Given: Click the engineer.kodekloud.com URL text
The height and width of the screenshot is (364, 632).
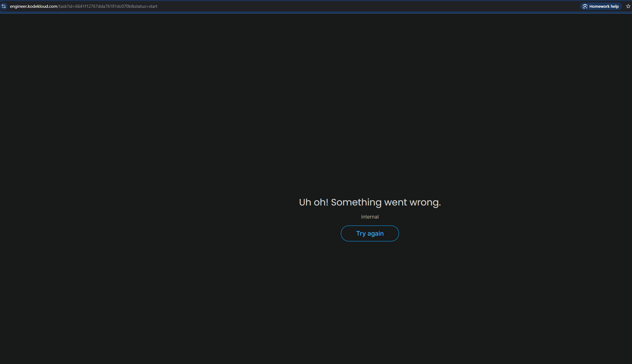Looking at the screenshot, I should click(34, 6).
